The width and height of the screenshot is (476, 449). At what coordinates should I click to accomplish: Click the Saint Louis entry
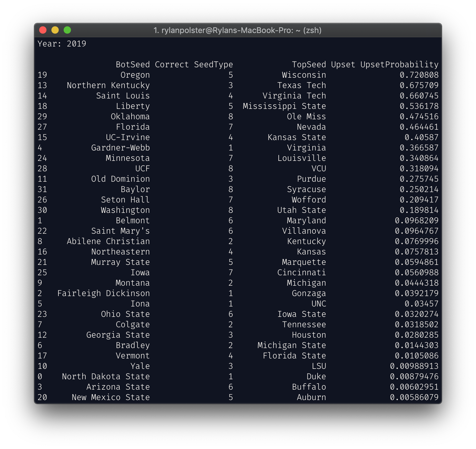(123, 96)
